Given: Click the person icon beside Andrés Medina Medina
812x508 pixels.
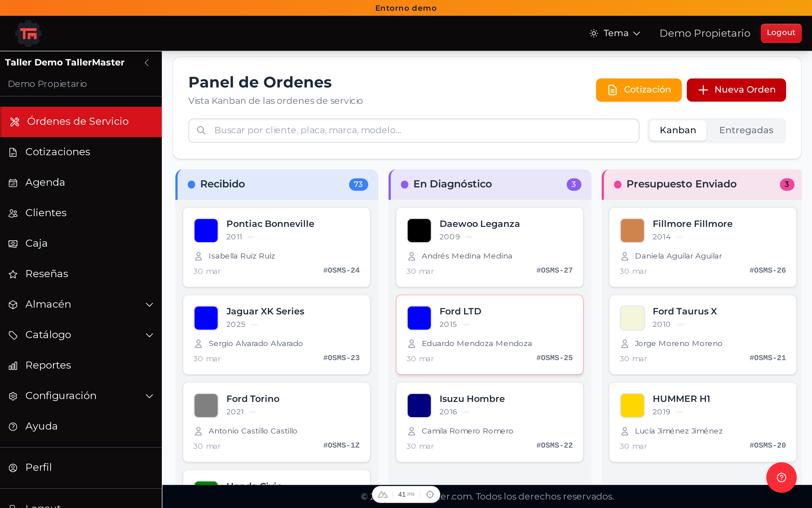Looking at the screenshot, I should (x=412, y=256).
